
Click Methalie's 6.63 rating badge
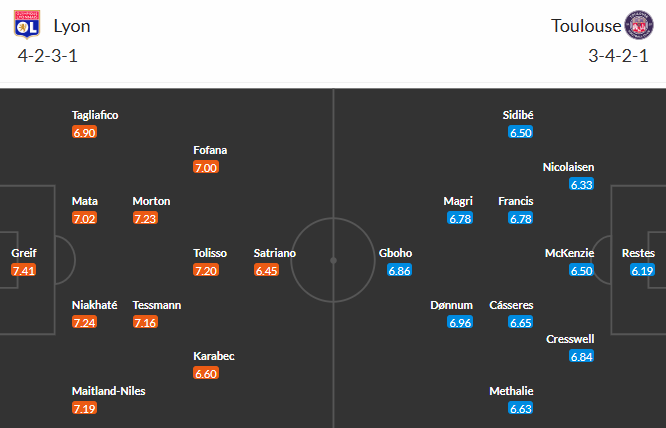point(521,408)
